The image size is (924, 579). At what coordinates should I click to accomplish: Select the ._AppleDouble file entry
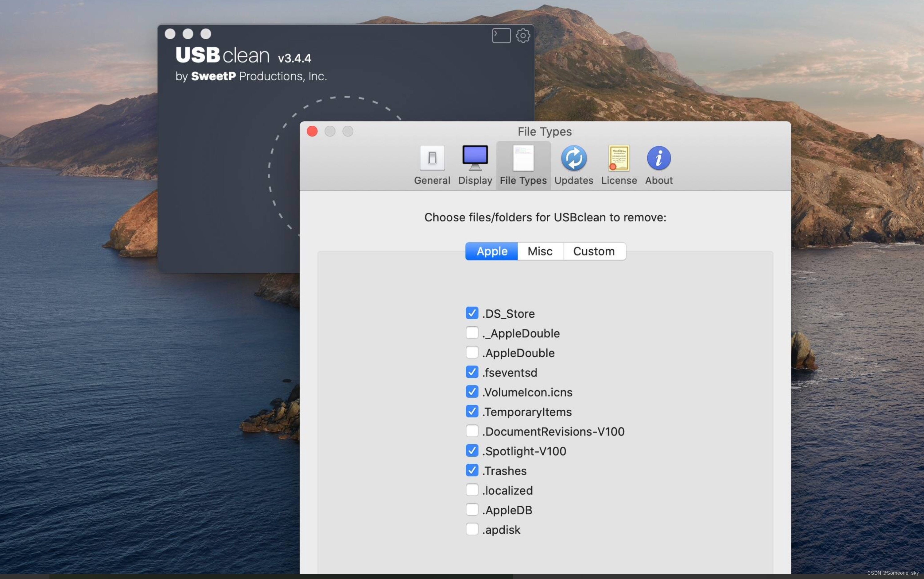[472, 333]
